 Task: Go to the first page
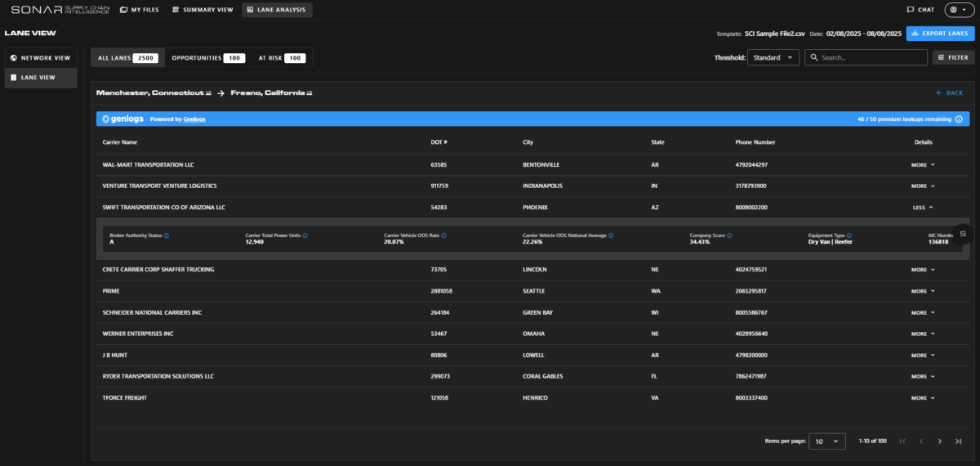(x=902, y=441)
